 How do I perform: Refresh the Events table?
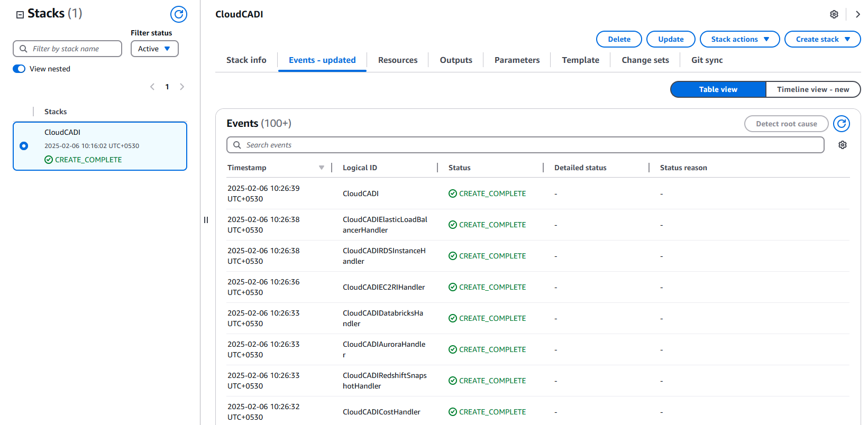pos(842,124)
